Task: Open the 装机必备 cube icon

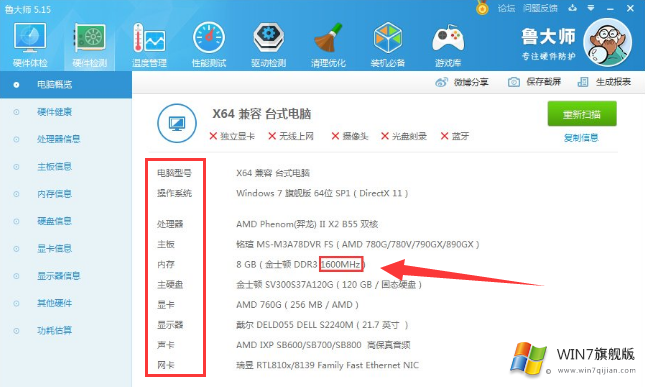Action: coord(388,45)
